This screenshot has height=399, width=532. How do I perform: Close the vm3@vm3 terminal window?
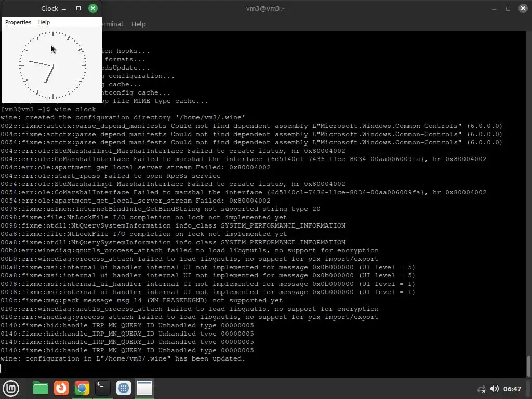[x=523, y=8]
